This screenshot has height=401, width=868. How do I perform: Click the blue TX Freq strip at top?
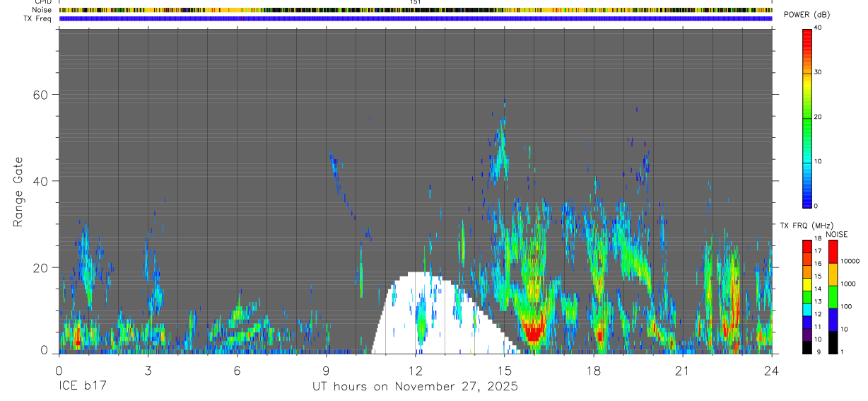coord(416,18)
